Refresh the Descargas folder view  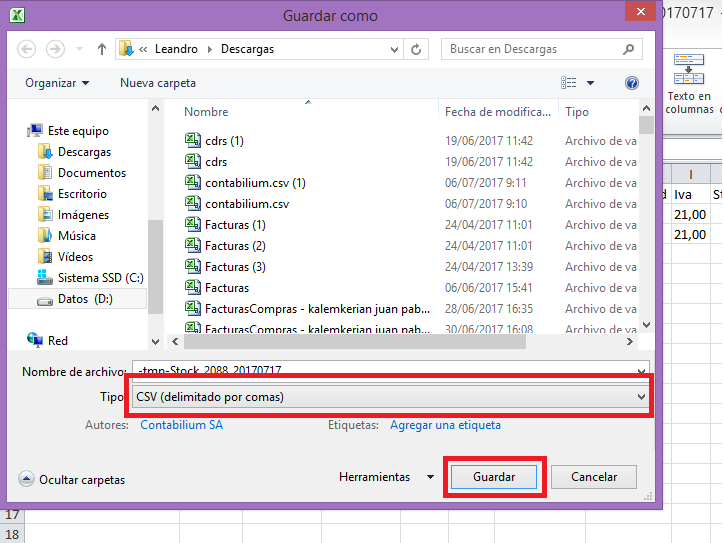point(416,49)
